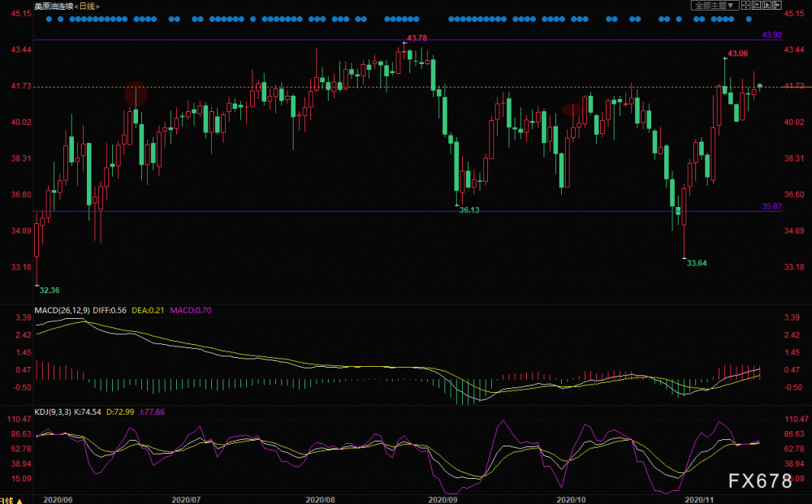Click the 2020/11 date axis label
The width and height of the screenshot is (812, 504).
pos(699,500)
